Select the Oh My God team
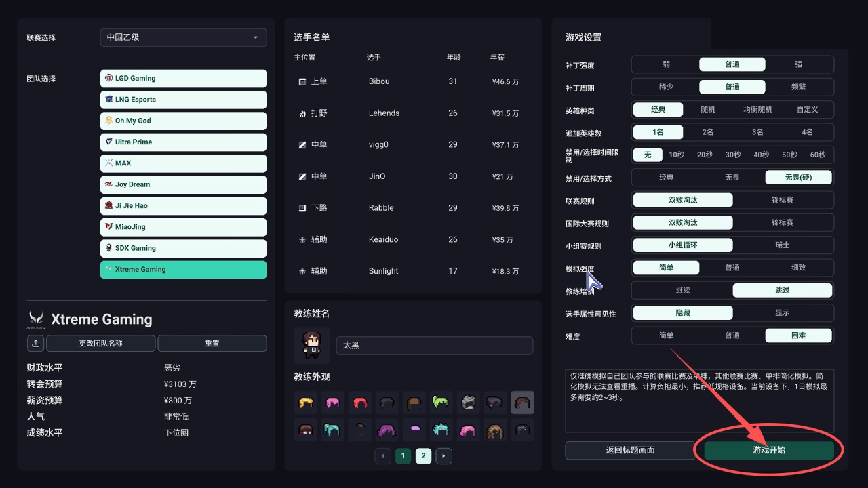Image resolution: width=868 pixels, height=488 pixels. click(183, 121)
